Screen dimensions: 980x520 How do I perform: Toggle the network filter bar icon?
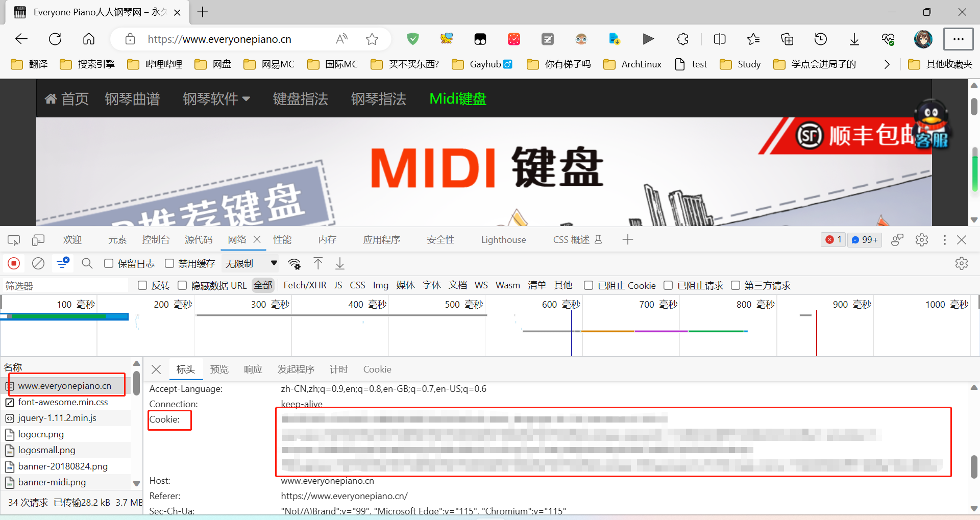tap(63, 263)
